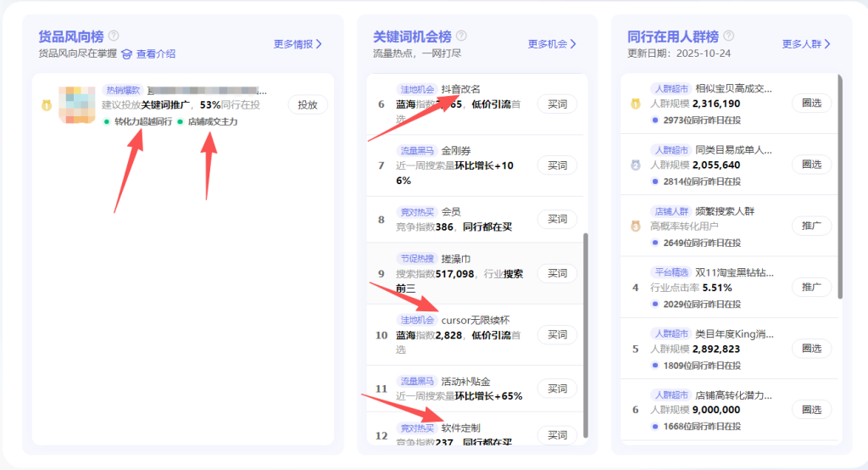Click help icon next to 关键词机会榜
Image resolution: width=868 pixels, height=470 pixels.
coord(461,36)
